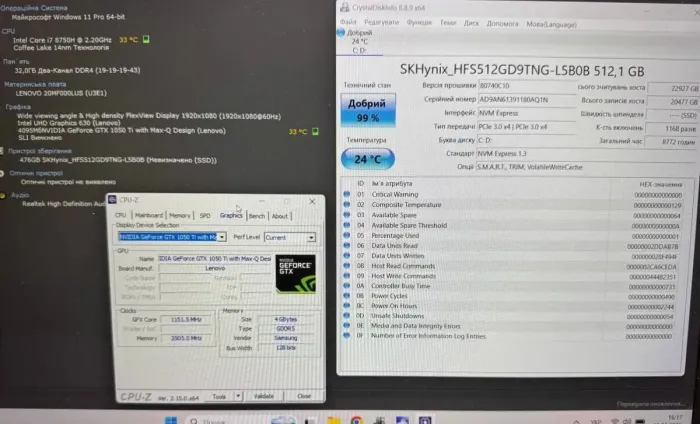Open the Операційна Система section in Speccy
Viewport: 700px width, 424px height.
[34, 8]
